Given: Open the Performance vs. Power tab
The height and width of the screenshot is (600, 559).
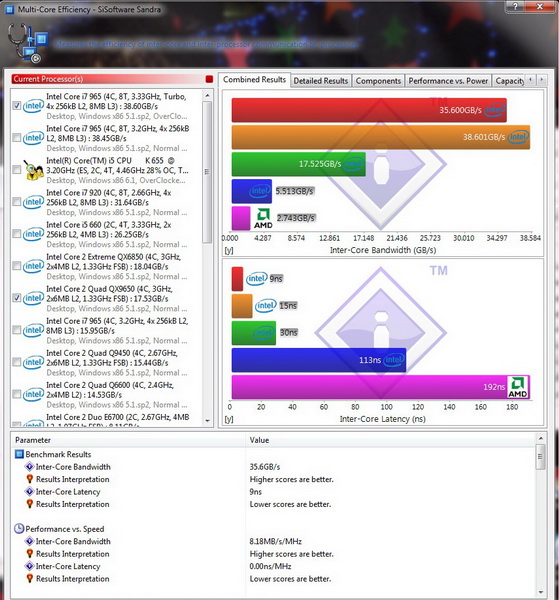Looking at the screenshot, I should pyautogui.click(x=448, y=81).
